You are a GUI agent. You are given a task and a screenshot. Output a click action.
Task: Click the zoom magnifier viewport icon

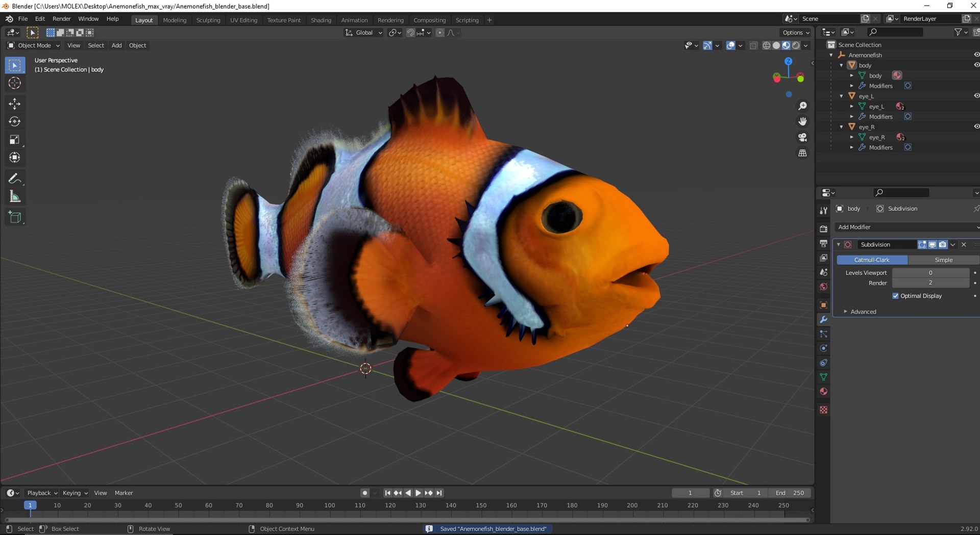coord(802,106)
